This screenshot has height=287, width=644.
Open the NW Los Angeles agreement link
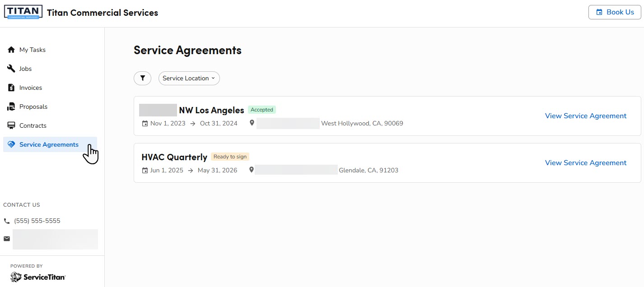click(585, 116)
